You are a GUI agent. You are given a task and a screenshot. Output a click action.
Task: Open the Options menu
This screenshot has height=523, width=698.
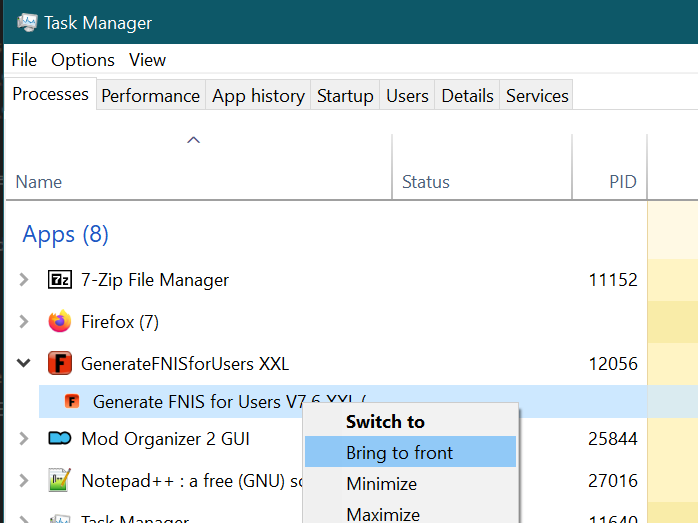pos(83,60)
